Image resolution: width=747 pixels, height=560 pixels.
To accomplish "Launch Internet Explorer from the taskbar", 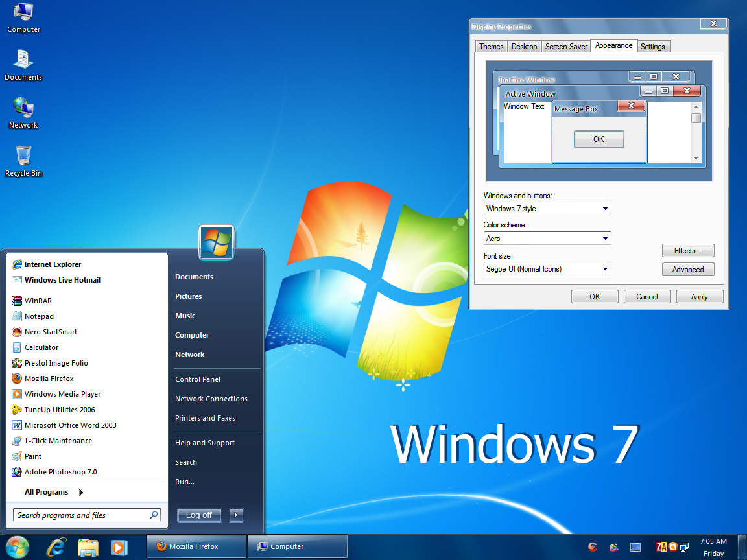I will [56, 547].
